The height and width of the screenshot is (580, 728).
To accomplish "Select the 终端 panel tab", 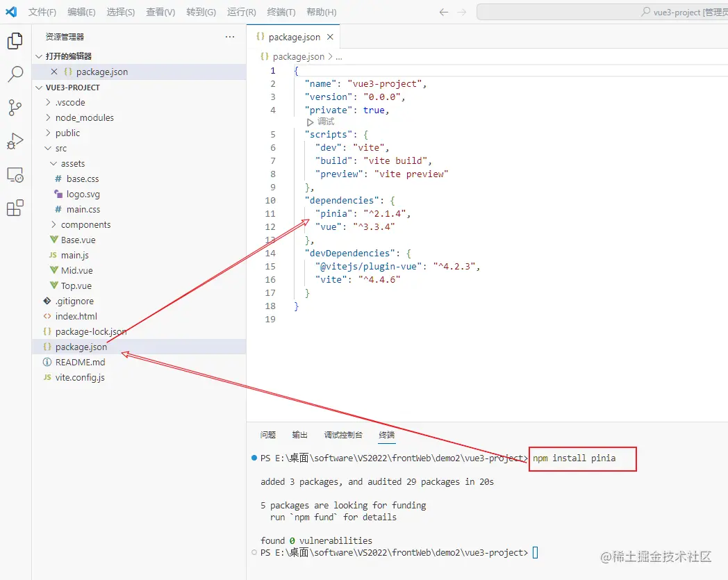I will (x=386, y=435).
